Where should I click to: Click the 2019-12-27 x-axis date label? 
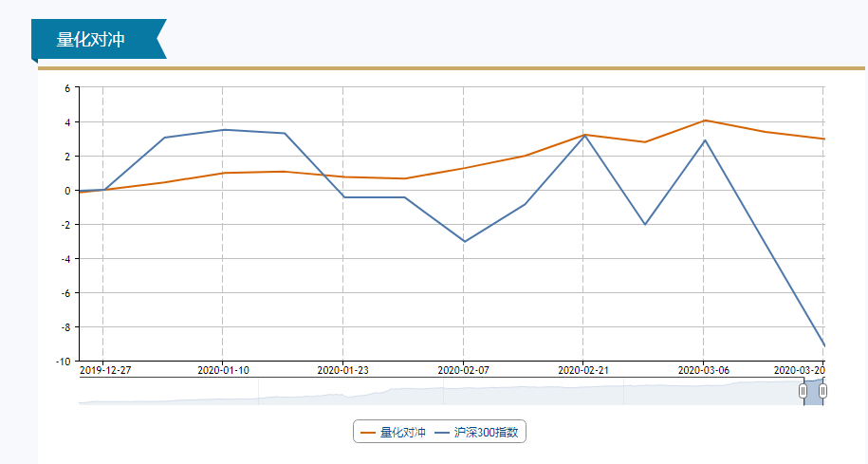(105, 370)
